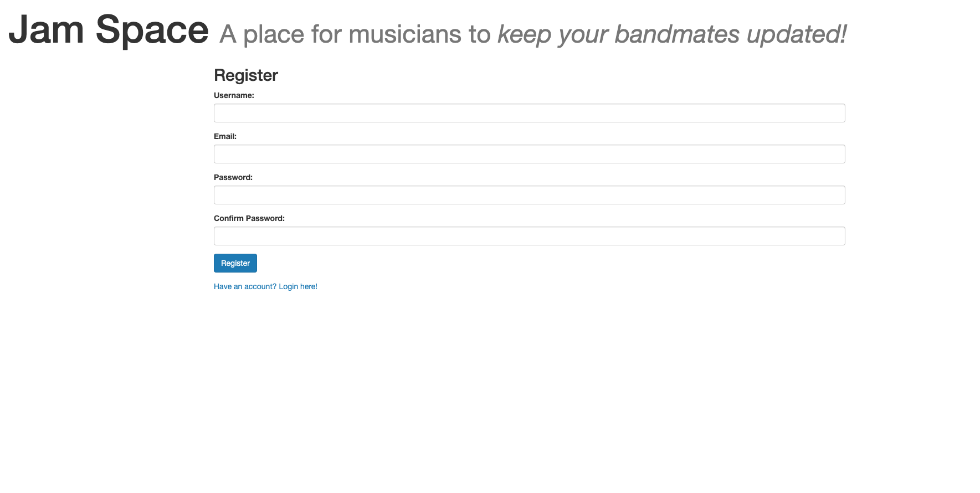Screen dimensions: 980x493
Task: Click the site tagline about musicians
Action: tap(532, 33)
